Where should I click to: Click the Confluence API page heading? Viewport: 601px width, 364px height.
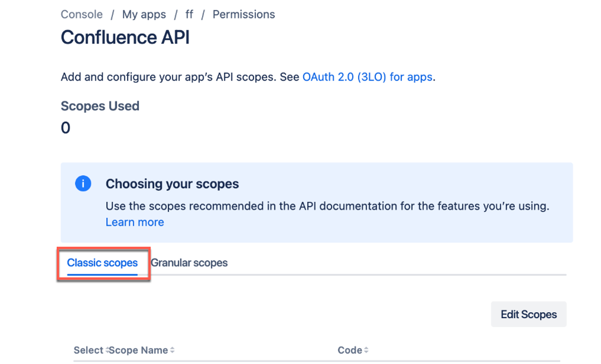[x=125, y=37]
